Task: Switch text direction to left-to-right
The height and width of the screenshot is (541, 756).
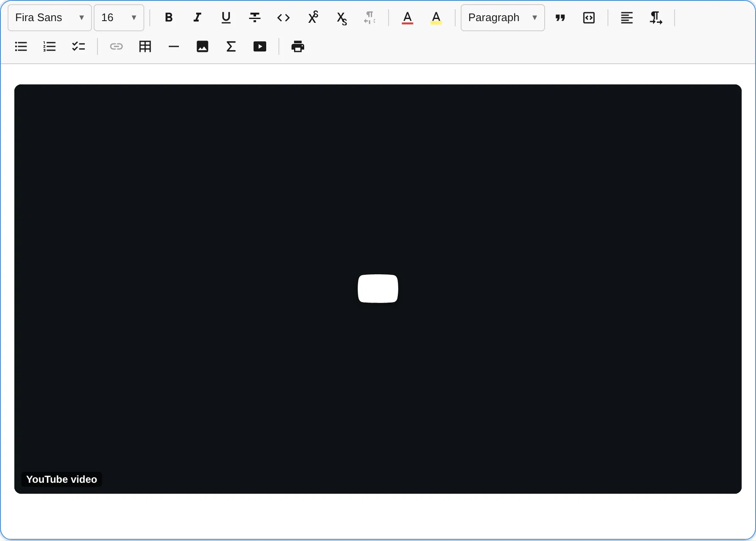Action: pyautogui.click(x=656, y=18)
